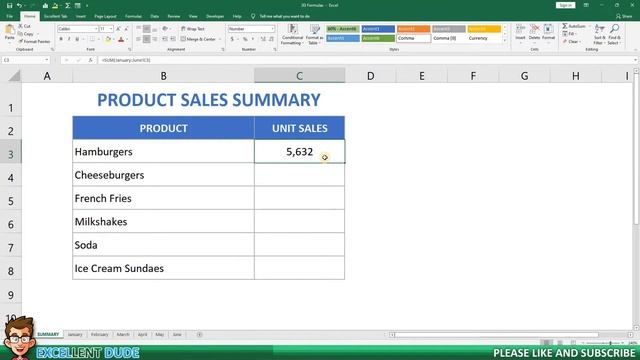
Task: Click the Save icon in Quick Access Toolbar
Action: coord(9,5)
